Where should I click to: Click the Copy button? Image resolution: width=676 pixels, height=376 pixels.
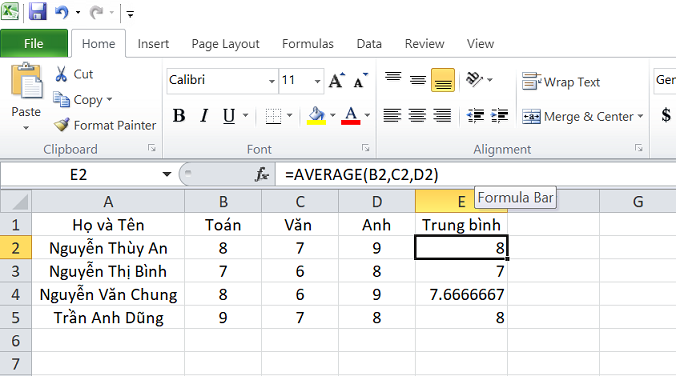78,100
